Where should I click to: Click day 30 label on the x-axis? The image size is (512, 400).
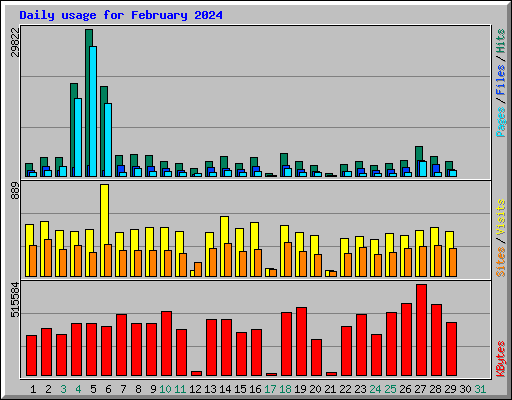465,389
